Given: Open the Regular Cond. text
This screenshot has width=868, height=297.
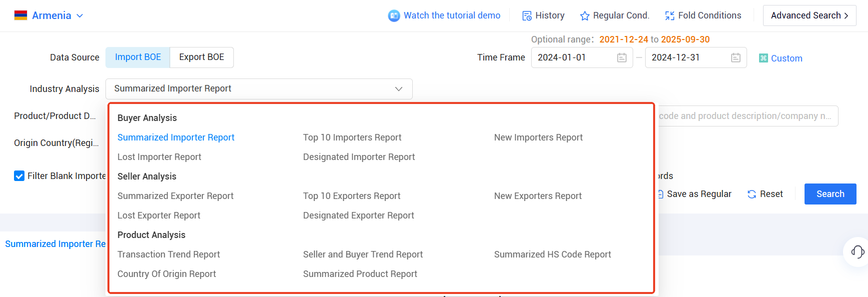Looking at the screenshot, I should click(x=621, y=15).
